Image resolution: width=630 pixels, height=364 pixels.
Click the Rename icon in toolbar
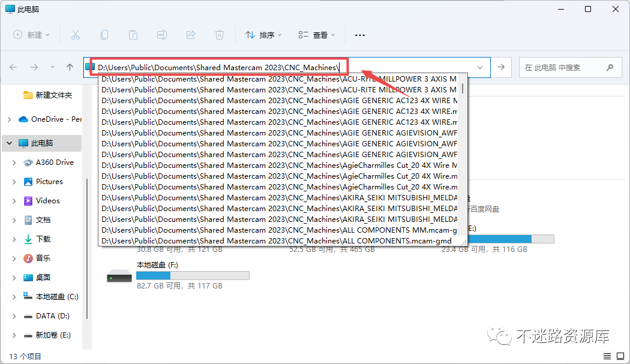tap(162, 35)
